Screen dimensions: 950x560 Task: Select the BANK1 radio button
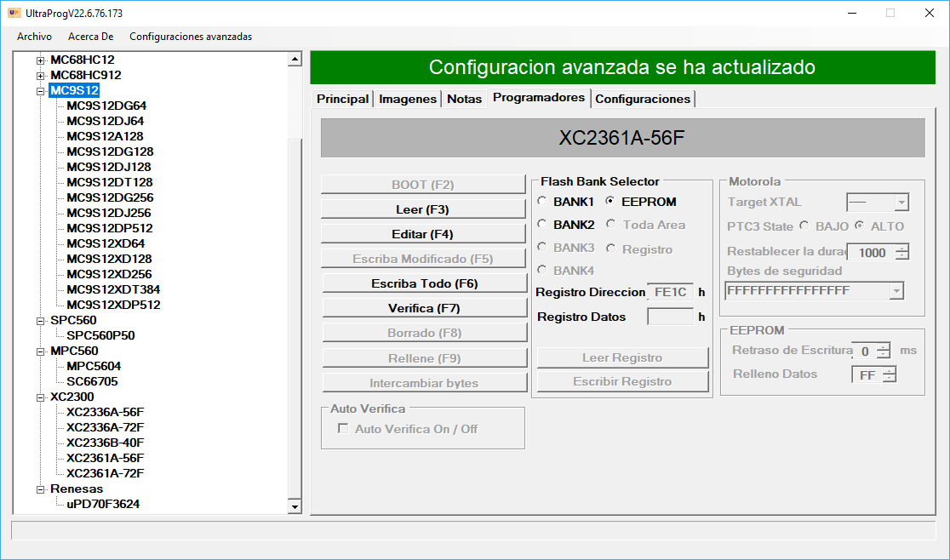point(542,202)
